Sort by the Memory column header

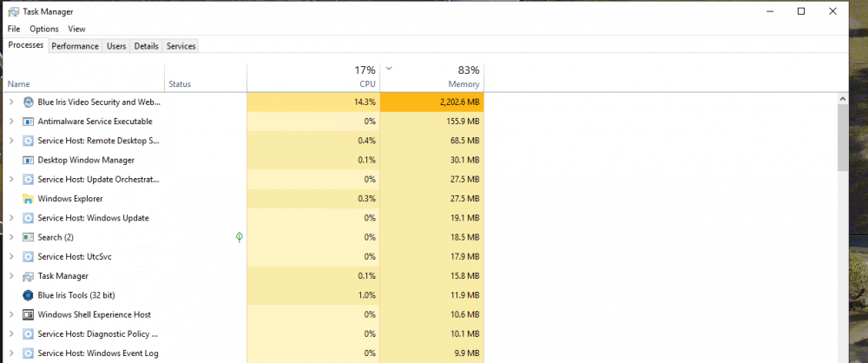pyautogui.click(x=431, y=77)
